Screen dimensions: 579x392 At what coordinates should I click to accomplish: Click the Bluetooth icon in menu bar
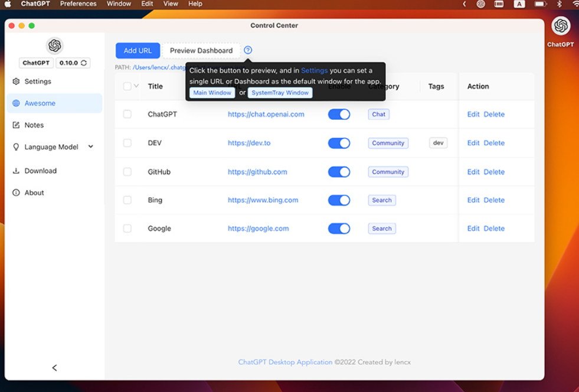point(560,4)
